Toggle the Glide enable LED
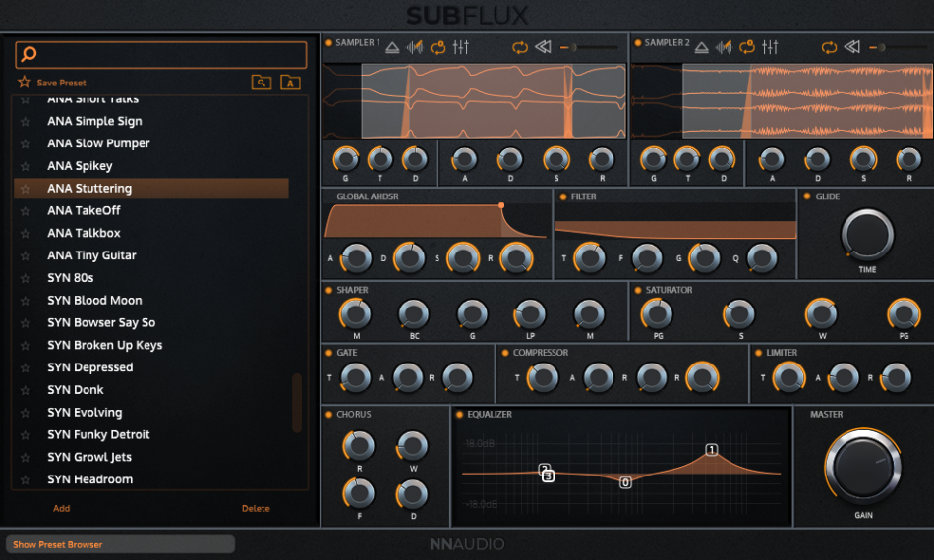 tap(807, 196)
